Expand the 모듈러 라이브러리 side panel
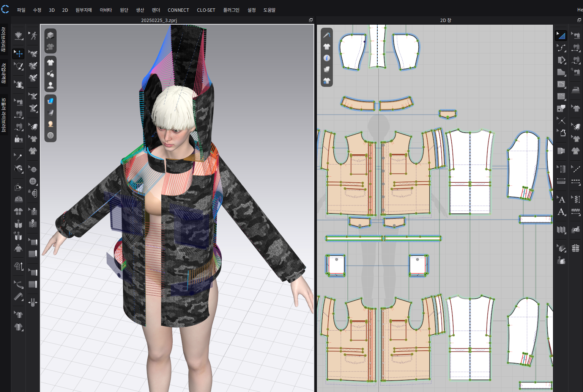The width and height of the screenshot is (583, 392). (x=3, y=114)
